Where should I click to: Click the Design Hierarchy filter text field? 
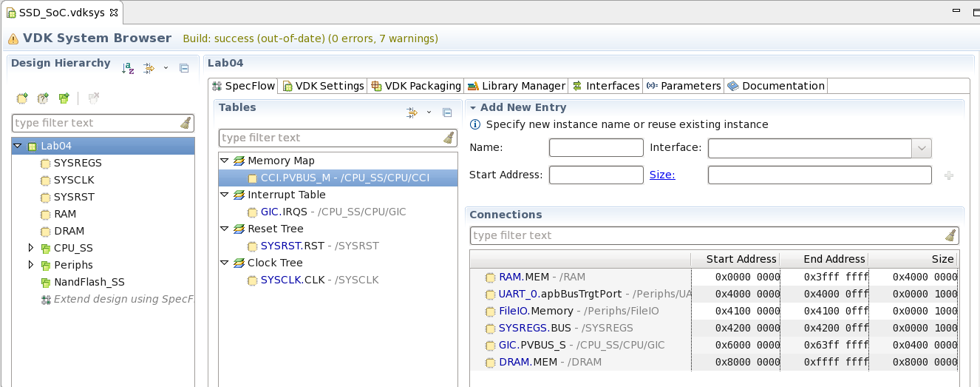coord(96,123)
